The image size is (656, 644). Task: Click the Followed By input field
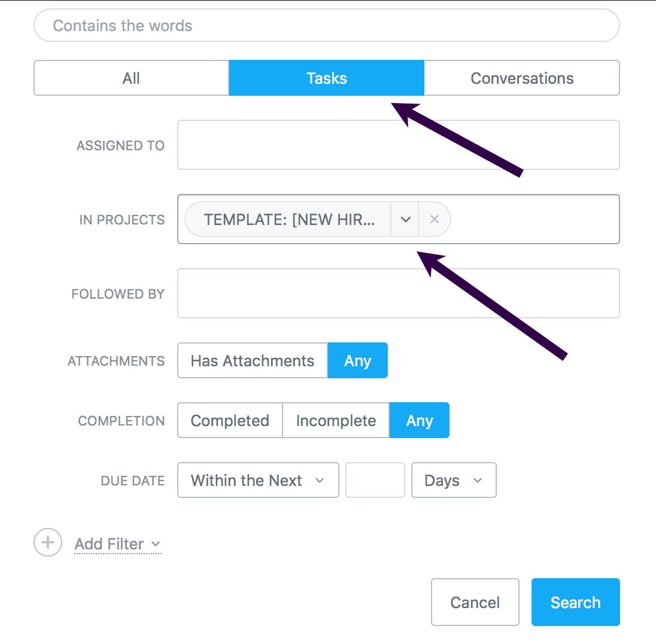398,293
